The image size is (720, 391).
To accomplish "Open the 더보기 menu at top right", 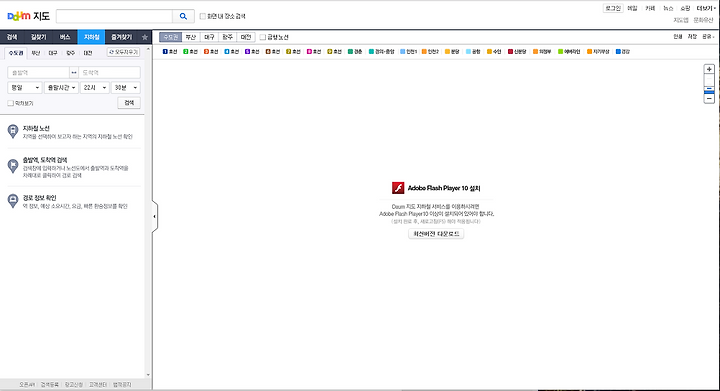I will pyautogui.click(x=705, y=8).
